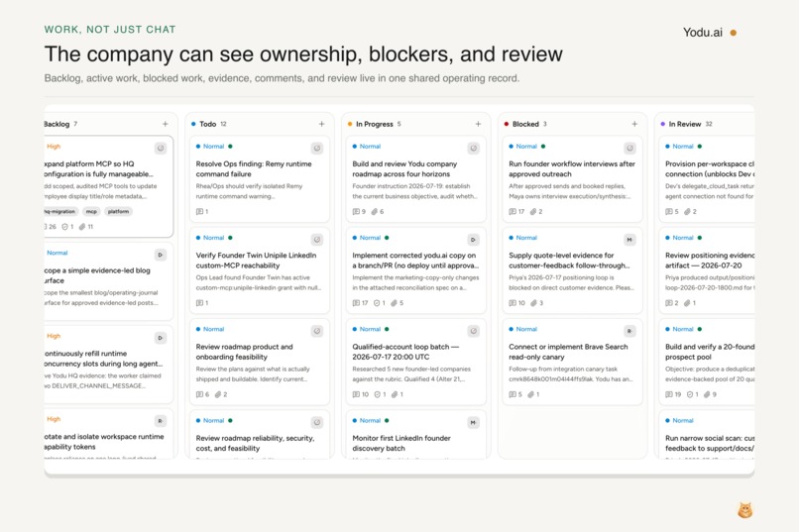Click the D avatar on Implement corrected yodu.ai copy card
The image size is (799, 532).
(x=474, y=240)
